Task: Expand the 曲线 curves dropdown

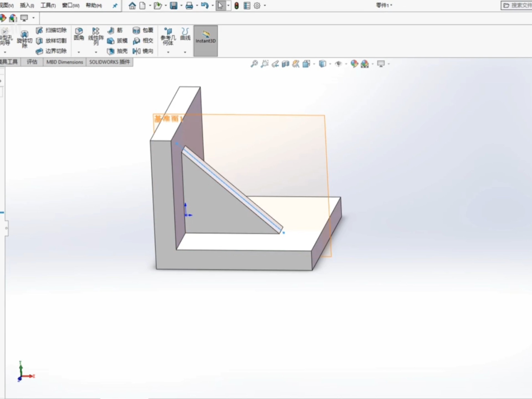Action: pos(185,52)
